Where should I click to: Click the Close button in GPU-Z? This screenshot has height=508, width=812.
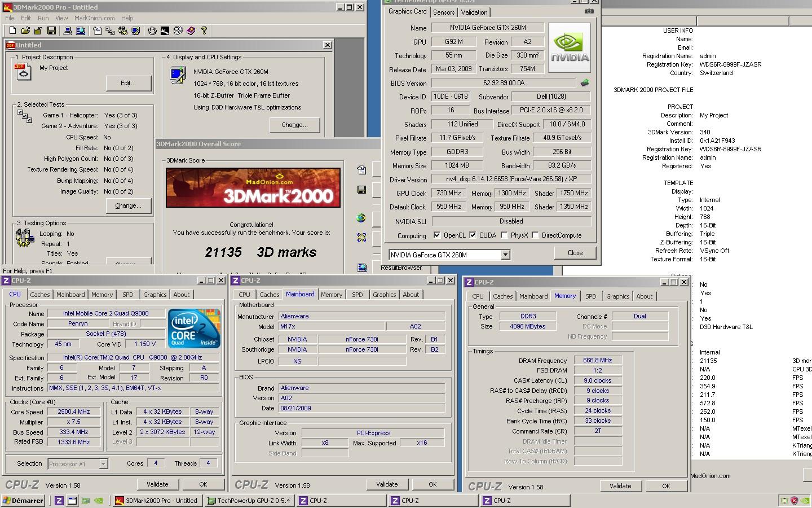tap(575, 253)
